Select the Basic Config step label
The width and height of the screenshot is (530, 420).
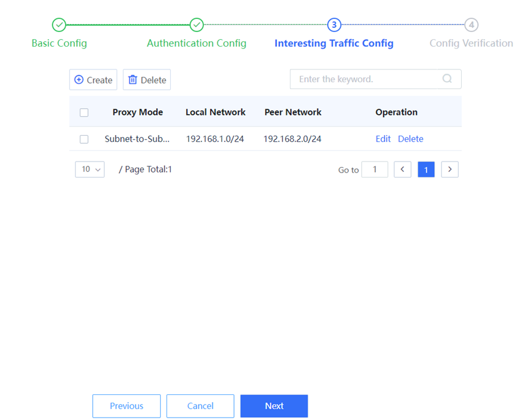(x=59, y=43)
